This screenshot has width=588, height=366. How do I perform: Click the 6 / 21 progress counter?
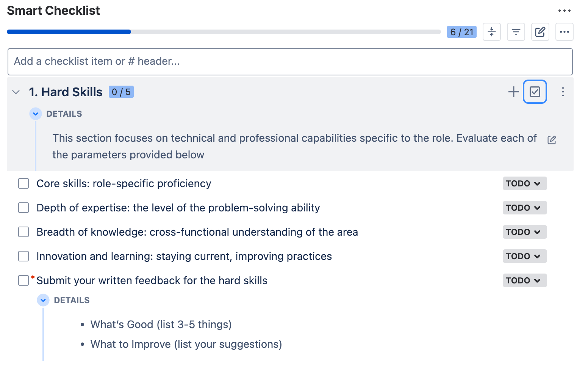pos(461,32)
